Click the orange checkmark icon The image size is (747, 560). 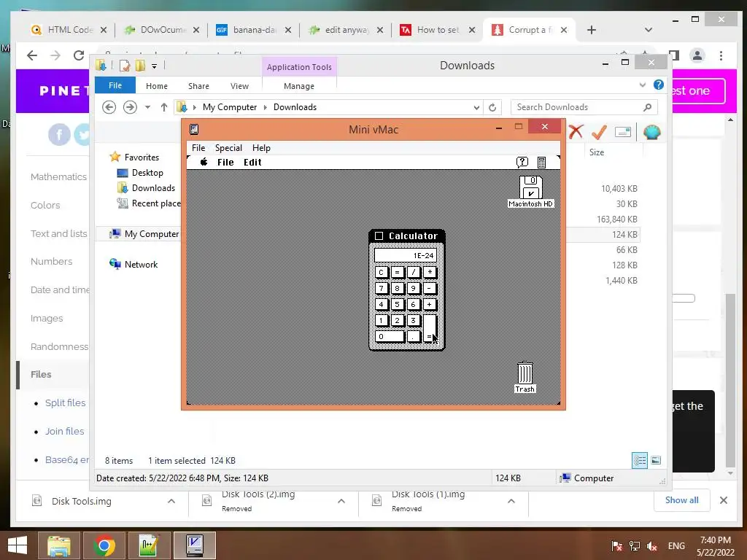tap(600, 132)
